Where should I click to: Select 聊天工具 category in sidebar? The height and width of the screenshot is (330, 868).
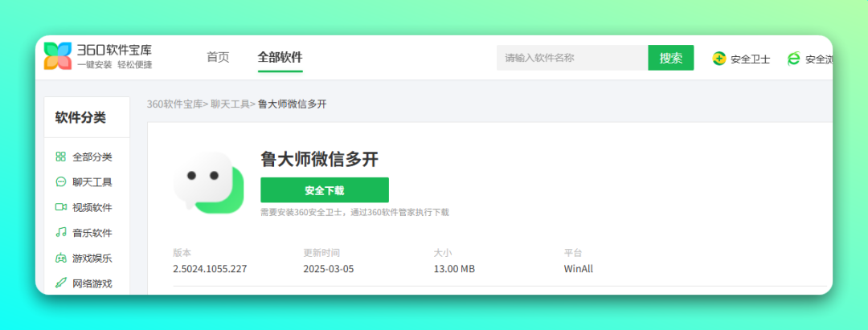(92, 182)
